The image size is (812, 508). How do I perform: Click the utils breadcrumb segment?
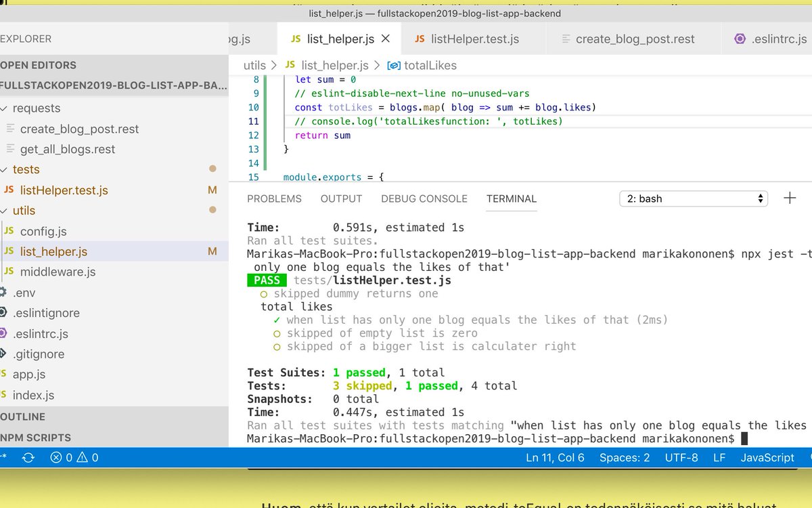(254, 65)
